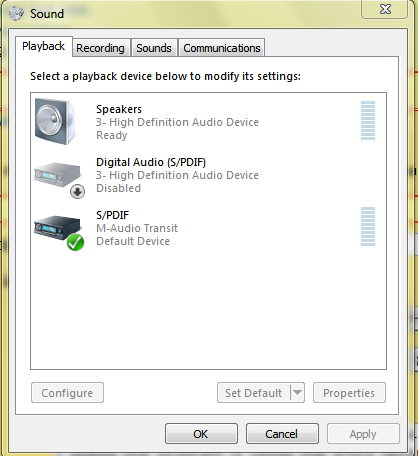This screenshot has height=456, width=418.
Task: Click the Configure button
Action: click(67, 393)
